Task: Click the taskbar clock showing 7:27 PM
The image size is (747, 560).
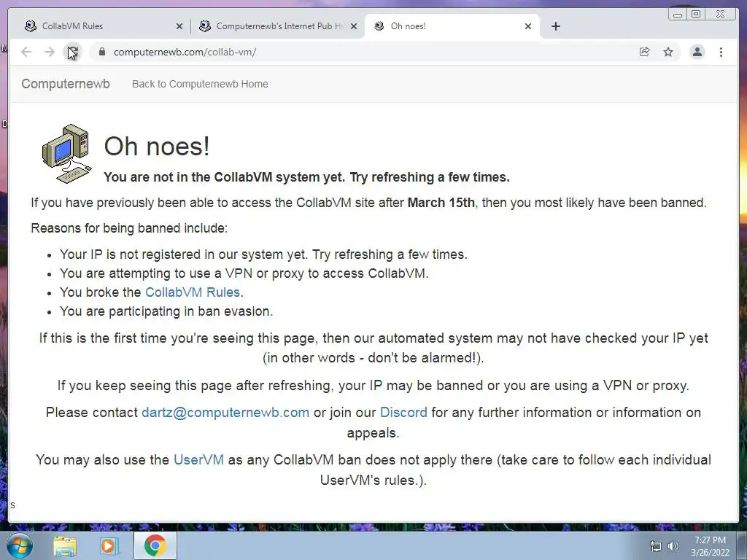Action: coord(710,545)
